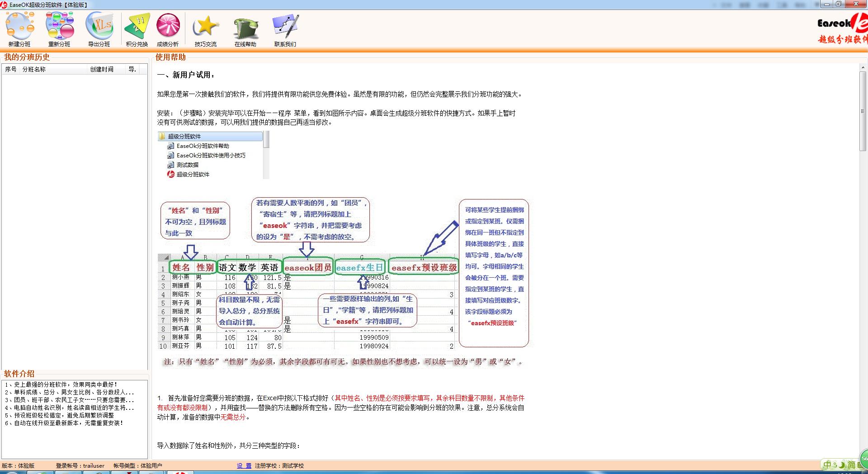Click the heading '一、新用户试用：'
868x474 pixels.
pyautogui.click(x=187, y=75)
